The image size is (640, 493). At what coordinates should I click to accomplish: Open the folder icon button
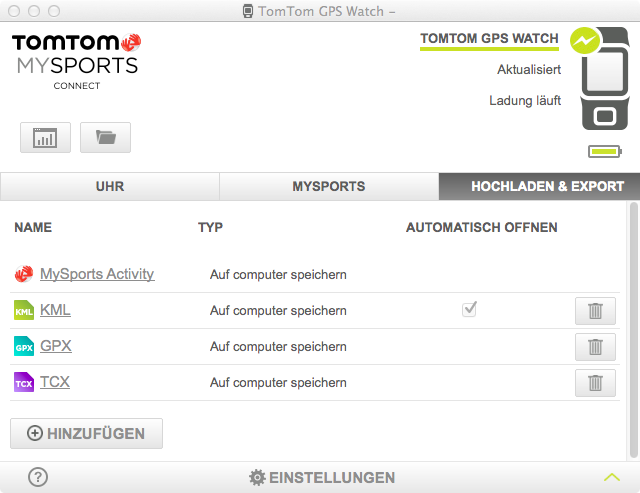pos(105,138)
